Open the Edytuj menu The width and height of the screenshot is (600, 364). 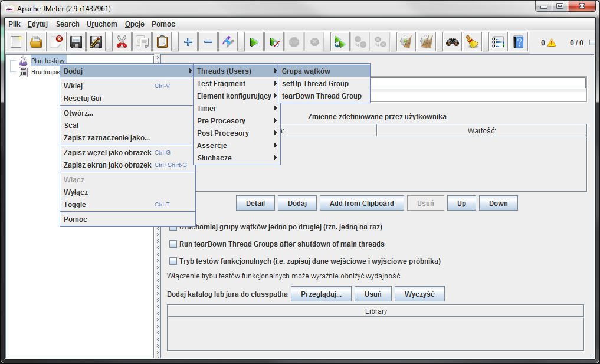point(38,24)
